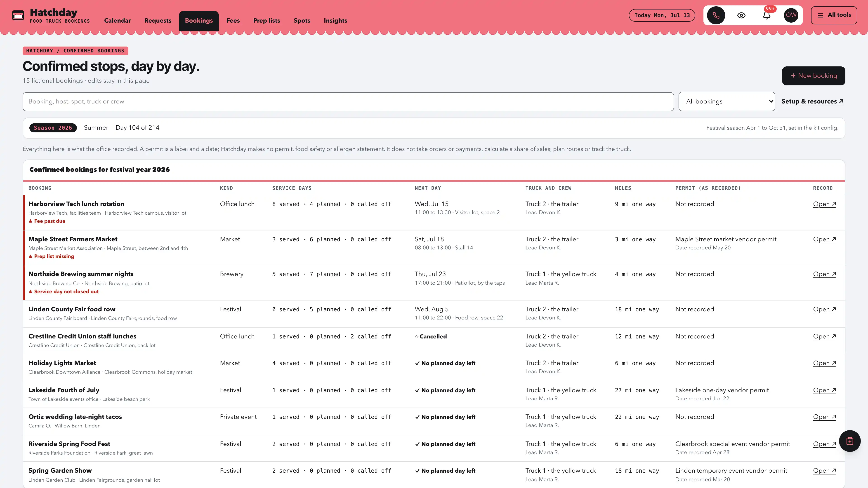Create a New booking
Viewport: 868px width, 488px height.
click(814, 76)
